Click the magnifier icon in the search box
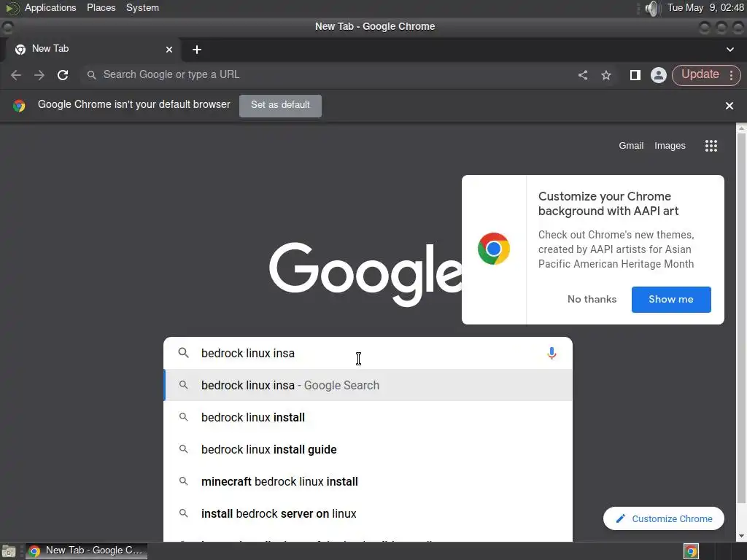Image resolution: width=747 pixels, height=560 pixels. [183, 353]
